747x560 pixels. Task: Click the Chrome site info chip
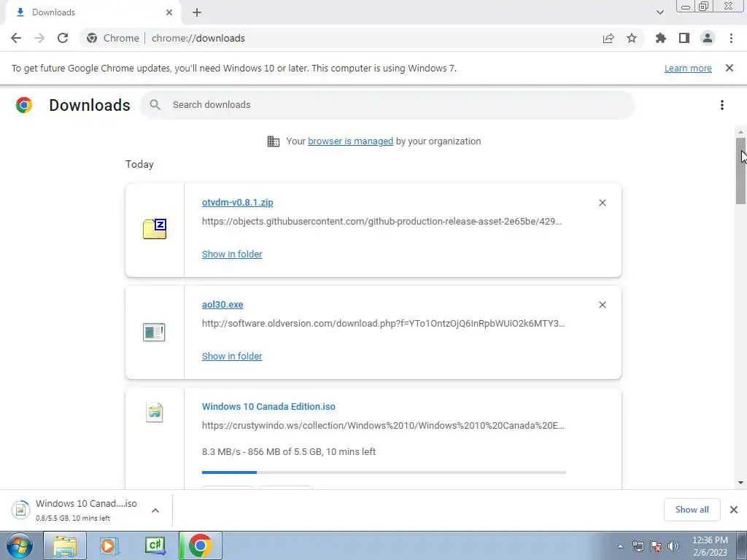113,38
